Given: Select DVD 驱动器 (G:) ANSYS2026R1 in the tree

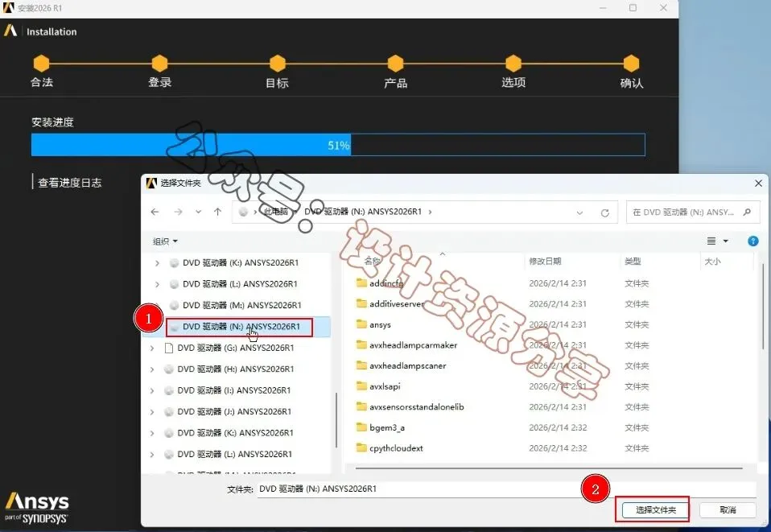Looking at the screenshot, I should pyautogui.click(x=236, y=348).
